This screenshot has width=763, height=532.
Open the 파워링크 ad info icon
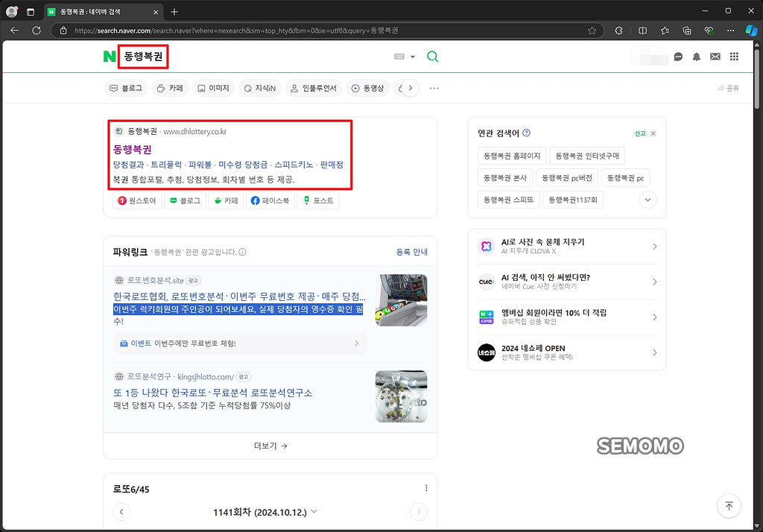pos(242,252)
